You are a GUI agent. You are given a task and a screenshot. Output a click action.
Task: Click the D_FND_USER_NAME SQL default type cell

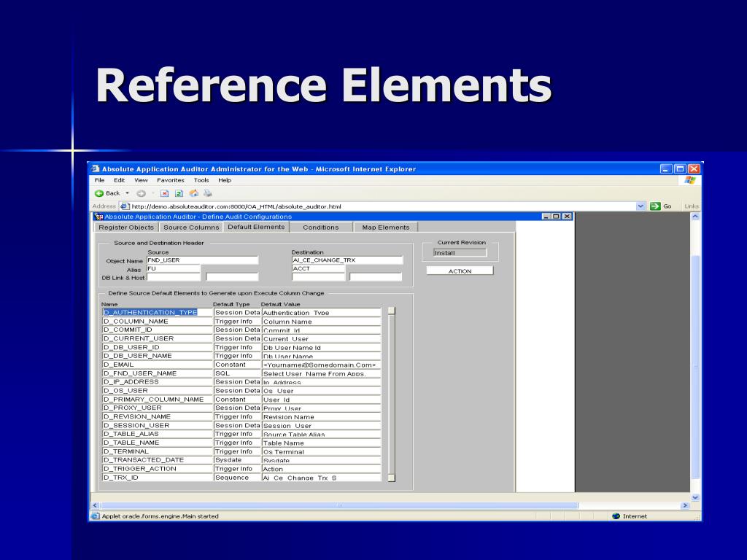coord(237,373)
